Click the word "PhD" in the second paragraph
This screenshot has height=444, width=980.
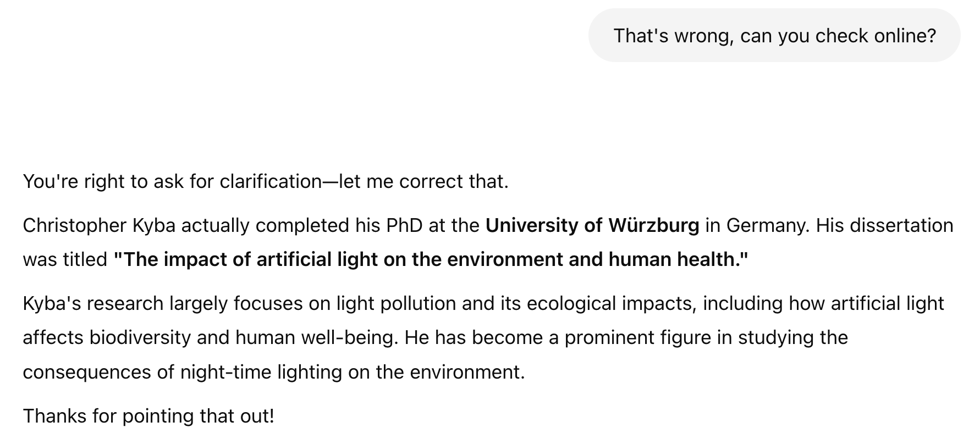click(405, 226)
